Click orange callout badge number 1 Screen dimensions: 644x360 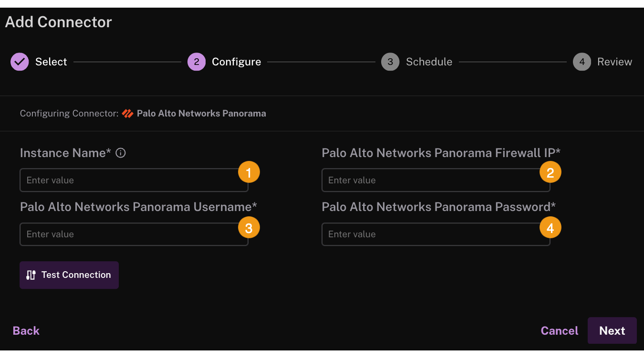coord(249,172)
